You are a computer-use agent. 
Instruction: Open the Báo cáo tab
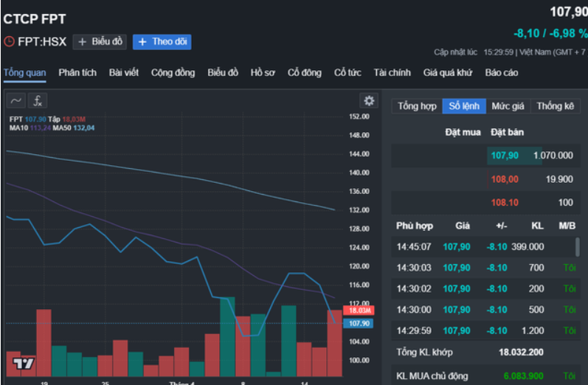pyautogui.click(x=502, y=73)
